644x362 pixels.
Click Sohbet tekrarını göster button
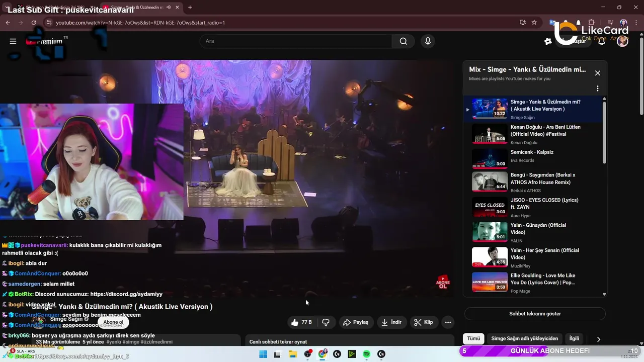click(x=535, y=314)
